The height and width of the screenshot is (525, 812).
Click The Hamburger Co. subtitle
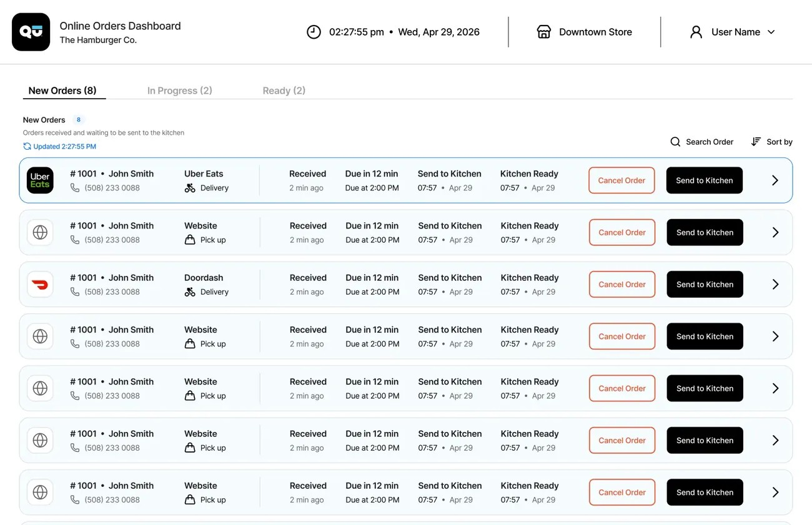(x=98, y=40)
